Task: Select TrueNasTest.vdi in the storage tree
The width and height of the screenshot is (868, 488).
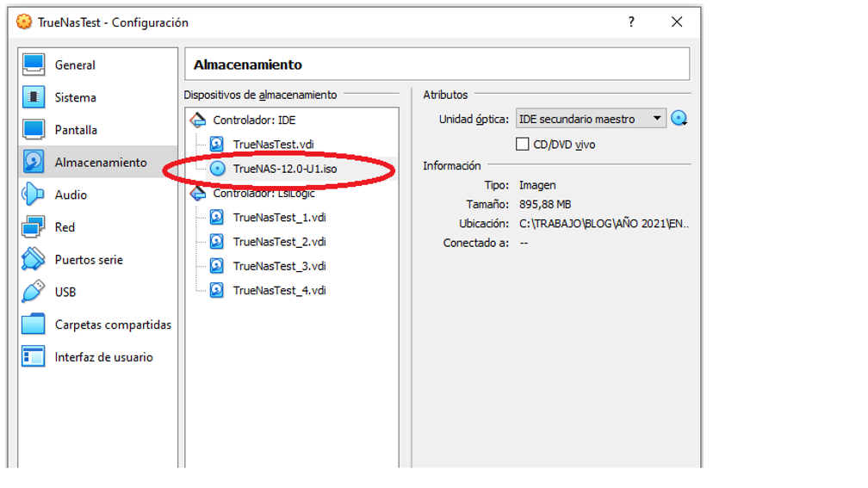Action: pyautogui.click(x=274, y=145)
